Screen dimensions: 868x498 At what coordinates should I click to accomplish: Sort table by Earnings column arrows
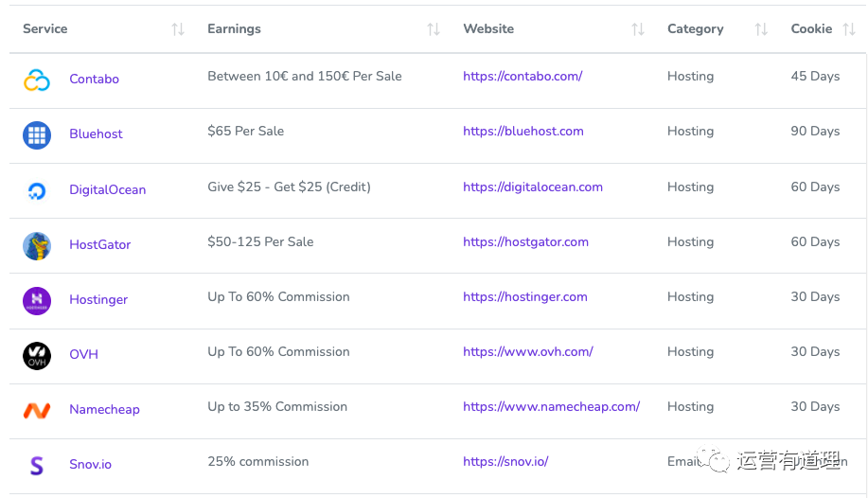point(434,29)
